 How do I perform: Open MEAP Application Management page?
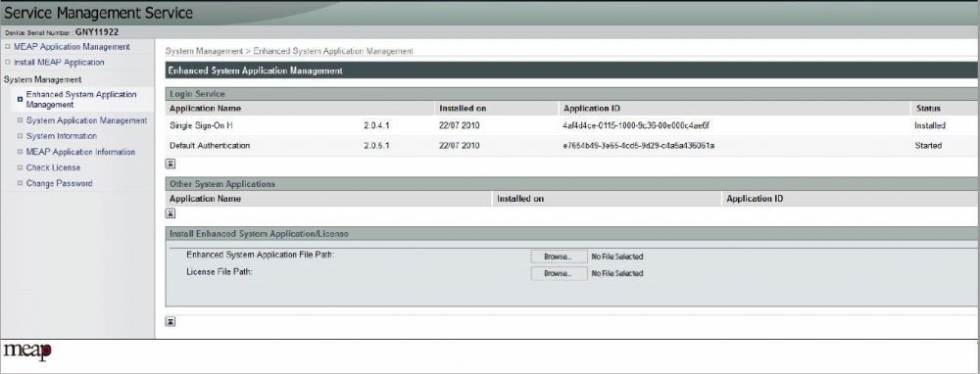point(72,47)
